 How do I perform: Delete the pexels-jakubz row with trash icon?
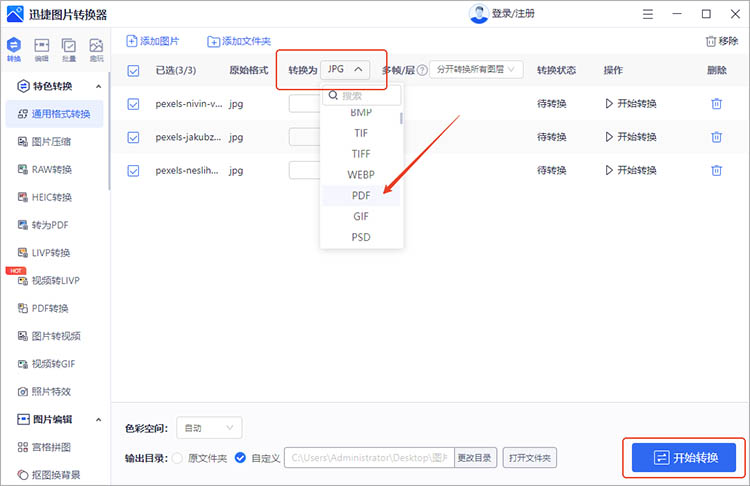(x=716, y=137)
